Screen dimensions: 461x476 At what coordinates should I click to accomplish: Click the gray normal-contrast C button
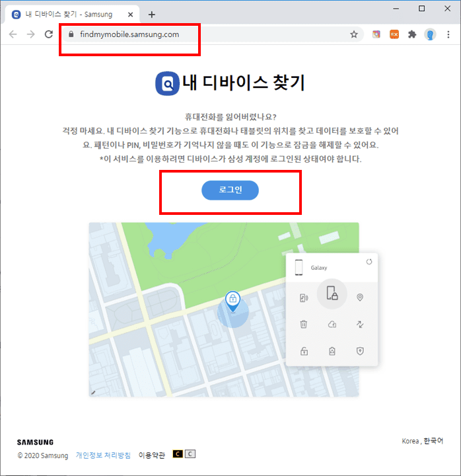tap(190, 454)
